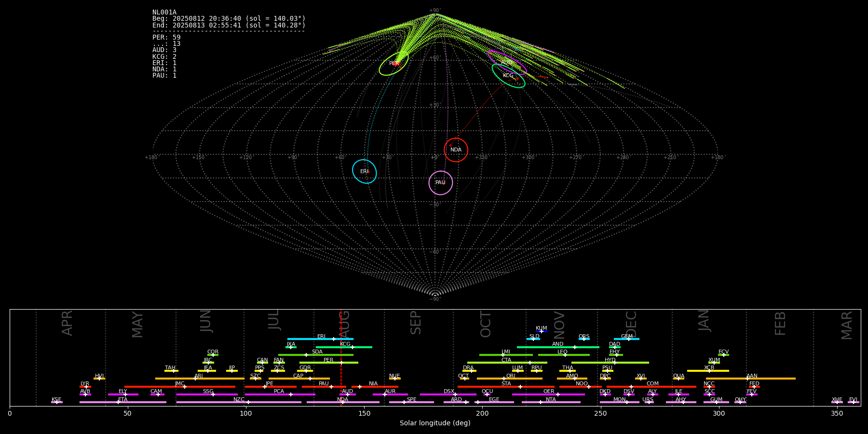868x434 pixels.
Task: Click the JXA shower label in timeline
Action: (291, 344)
